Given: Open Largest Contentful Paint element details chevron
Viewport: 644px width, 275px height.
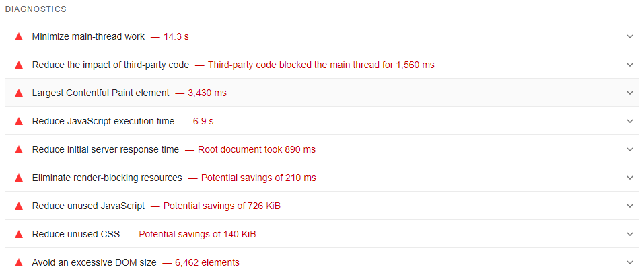Looking at the screenshot, I should click(630, 93).
